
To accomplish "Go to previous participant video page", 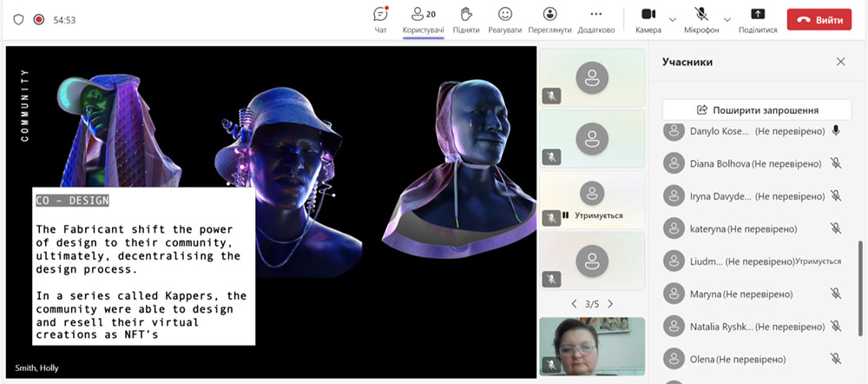I will coord(574,304).
